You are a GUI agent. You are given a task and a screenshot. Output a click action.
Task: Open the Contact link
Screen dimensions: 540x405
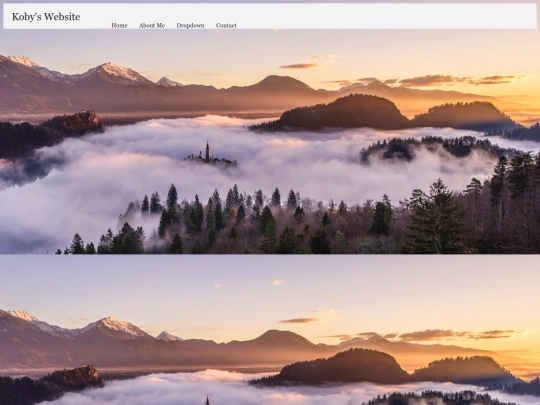tap(226, 25)
